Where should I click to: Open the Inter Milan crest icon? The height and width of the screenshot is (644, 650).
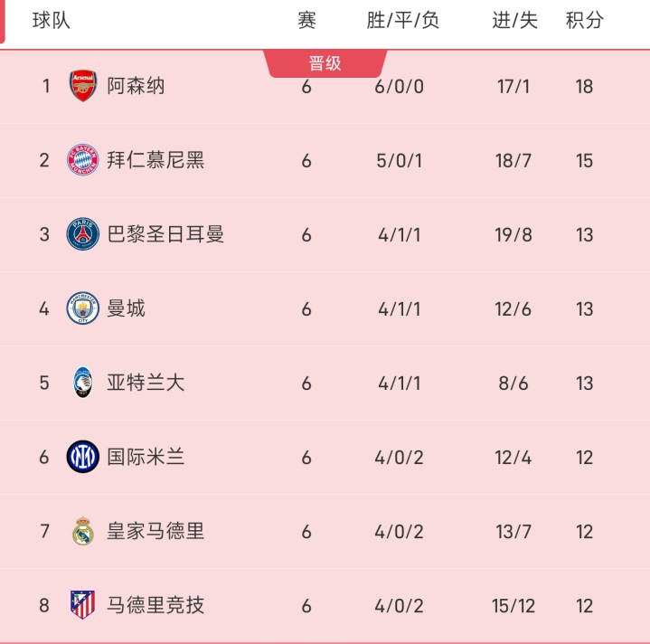click(82, 457)
